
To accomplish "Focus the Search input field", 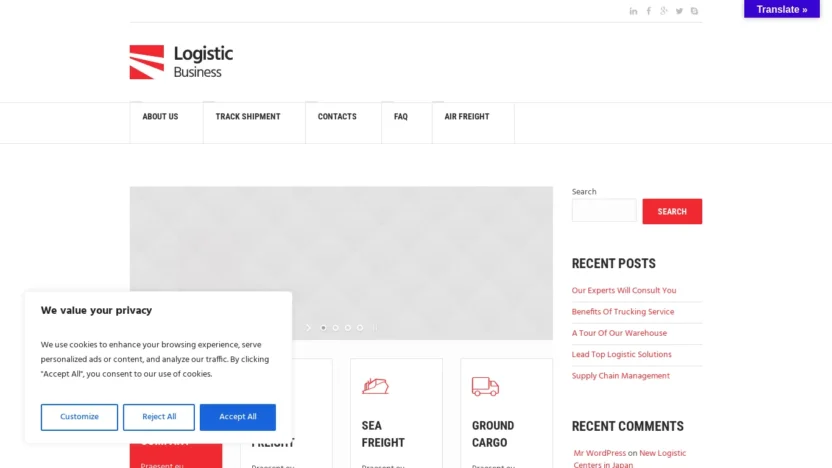I will (x=604, y=210).
